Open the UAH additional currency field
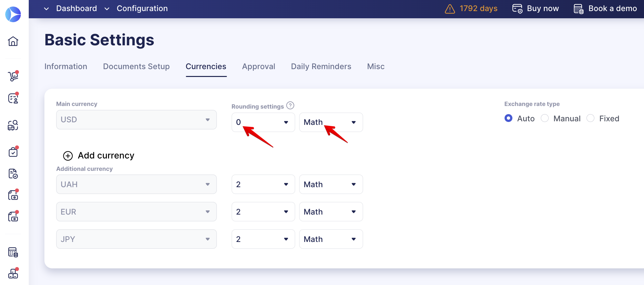644x285 pixels. [x=136, y=184]
